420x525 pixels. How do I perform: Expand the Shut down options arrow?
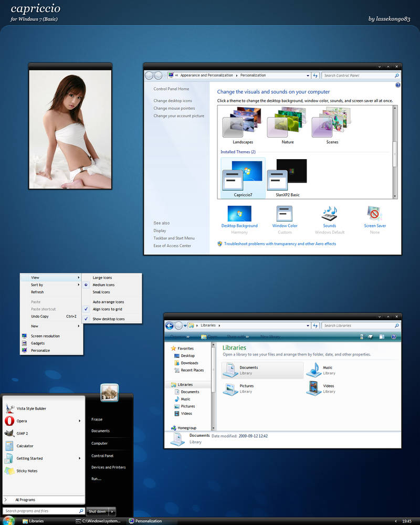pos(112,511)
